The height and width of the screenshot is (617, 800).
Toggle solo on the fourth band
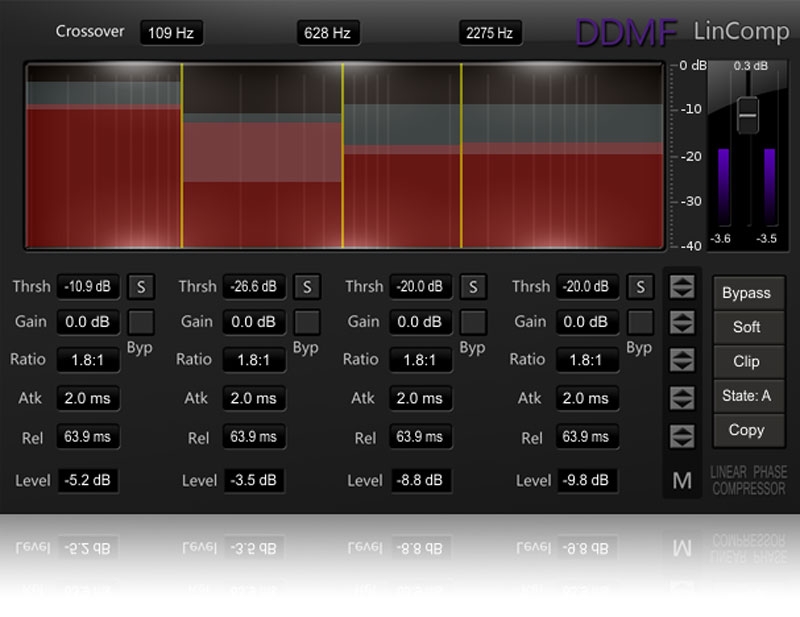(640, 287)
